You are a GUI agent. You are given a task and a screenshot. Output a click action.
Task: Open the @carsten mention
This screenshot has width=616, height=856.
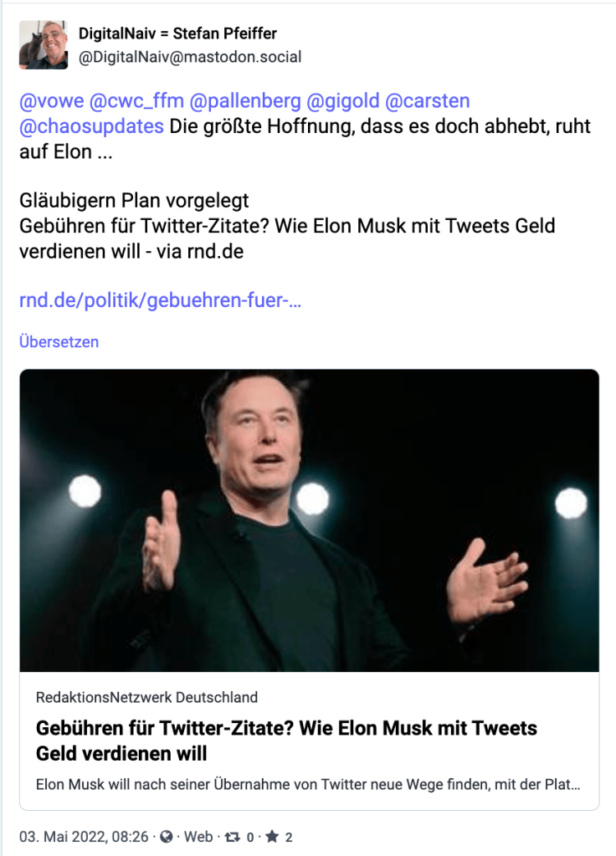427,101
